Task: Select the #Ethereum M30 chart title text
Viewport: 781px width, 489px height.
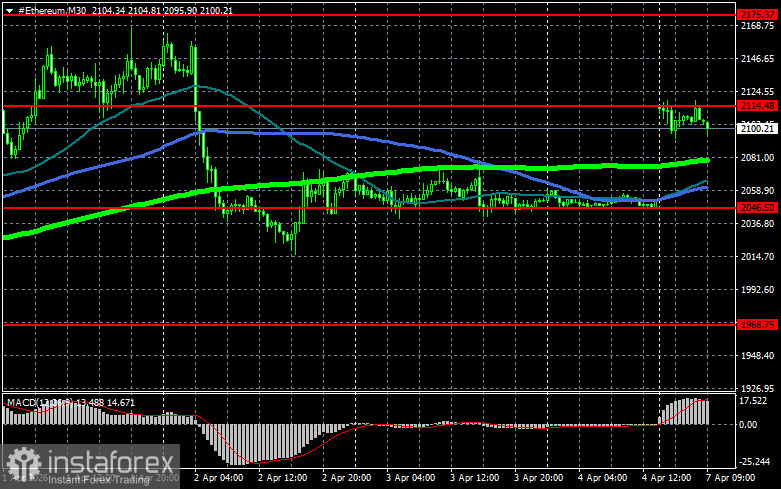Action: 52,10
